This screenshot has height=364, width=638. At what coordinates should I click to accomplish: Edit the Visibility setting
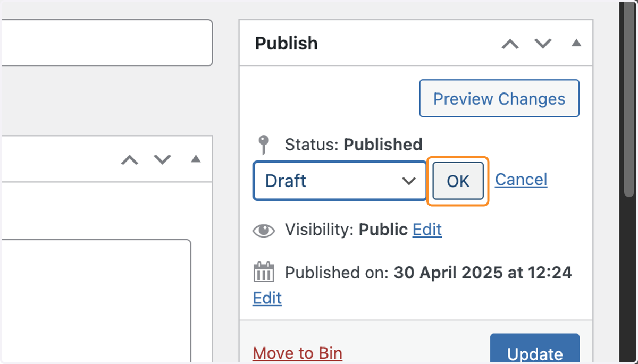pyautogui.click(x=427, y=230)
